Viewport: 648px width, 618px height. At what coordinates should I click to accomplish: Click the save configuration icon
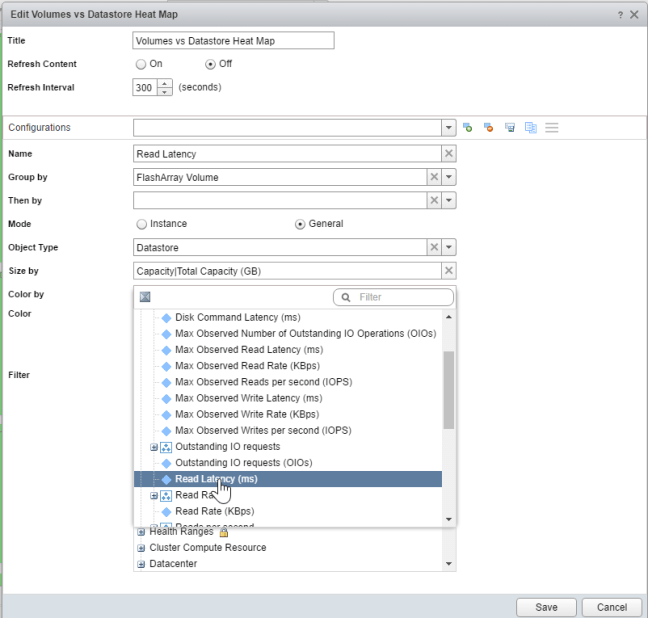[510, 128]
